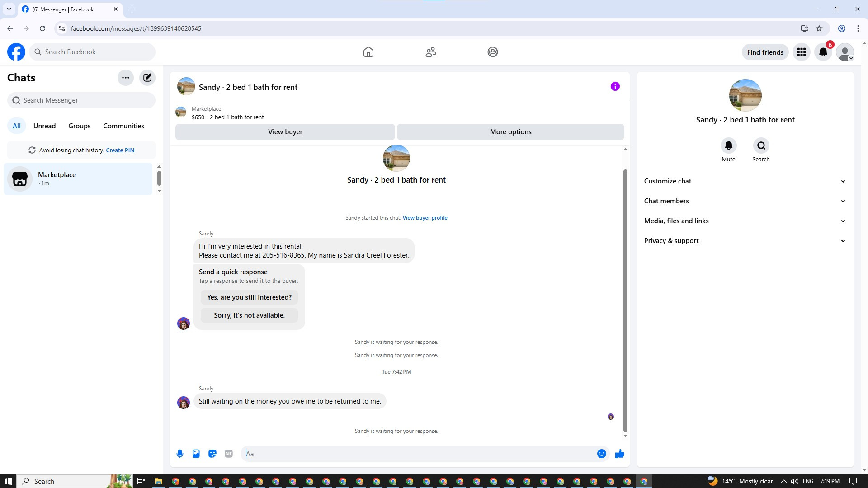Switch to the Communities tab
The image size is (868, 488).
(x=123, y=126)
